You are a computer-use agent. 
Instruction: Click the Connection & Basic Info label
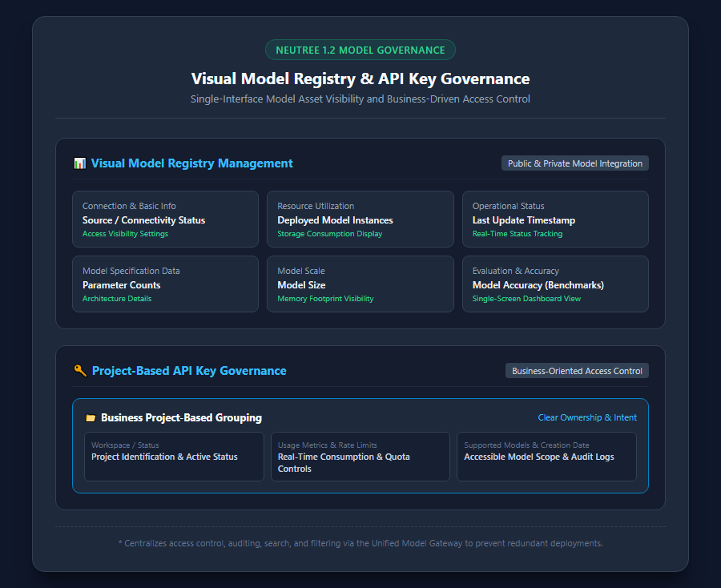(x=129, y=206)
